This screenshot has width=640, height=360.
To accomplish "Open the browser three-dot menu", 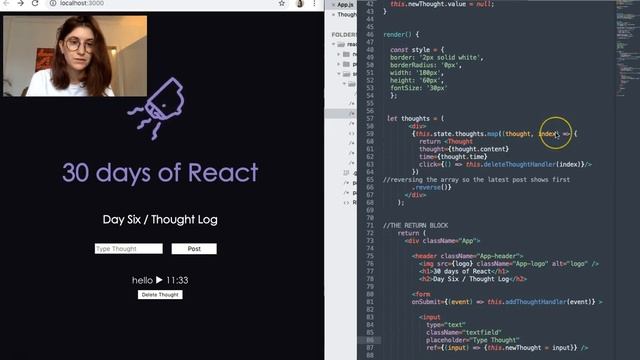I will tap(314, 3).
